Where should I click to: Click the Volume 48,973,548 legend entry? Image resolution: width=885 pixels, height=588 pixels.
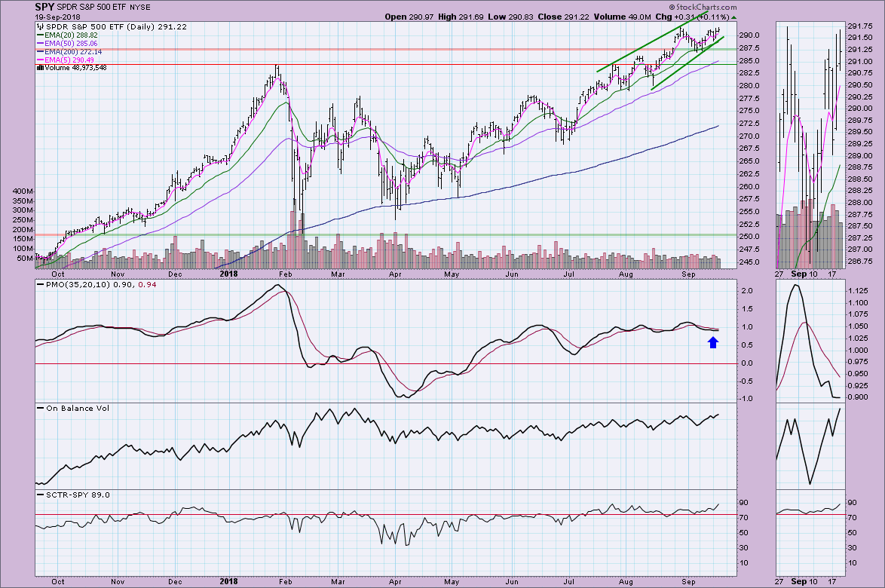pos(75,68)
